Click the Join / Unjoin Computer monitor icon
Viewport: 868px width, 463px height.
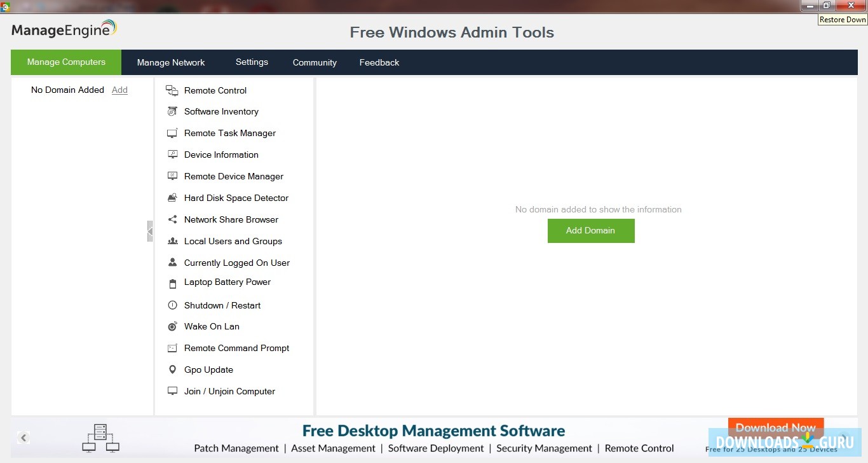[x=172, y=391]
